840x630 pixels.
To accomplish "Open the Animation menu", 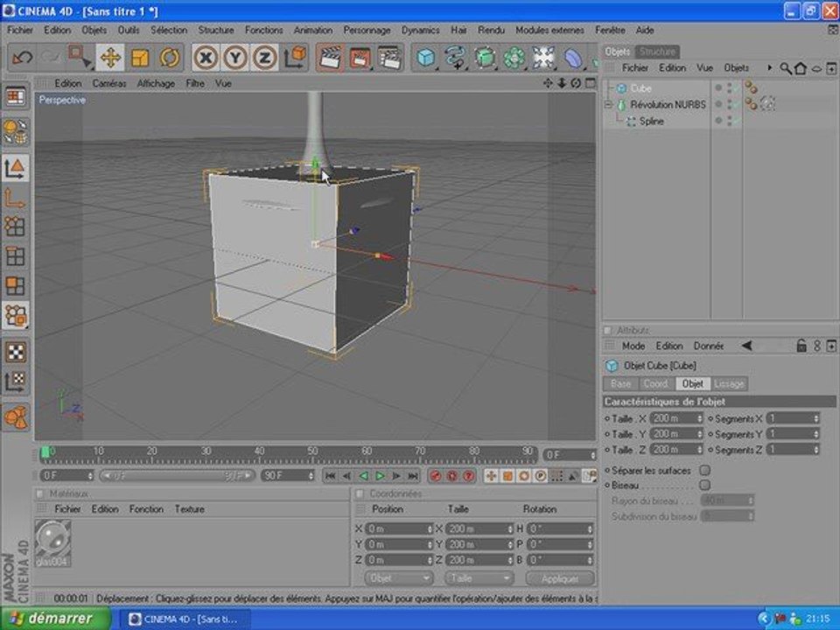I will 313,30.
